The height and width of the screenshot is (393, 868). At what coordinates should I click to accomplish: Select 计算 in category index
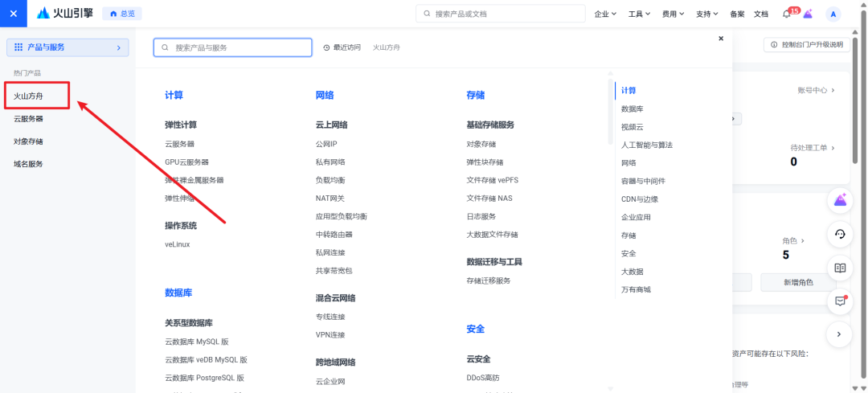coord(628,90)
